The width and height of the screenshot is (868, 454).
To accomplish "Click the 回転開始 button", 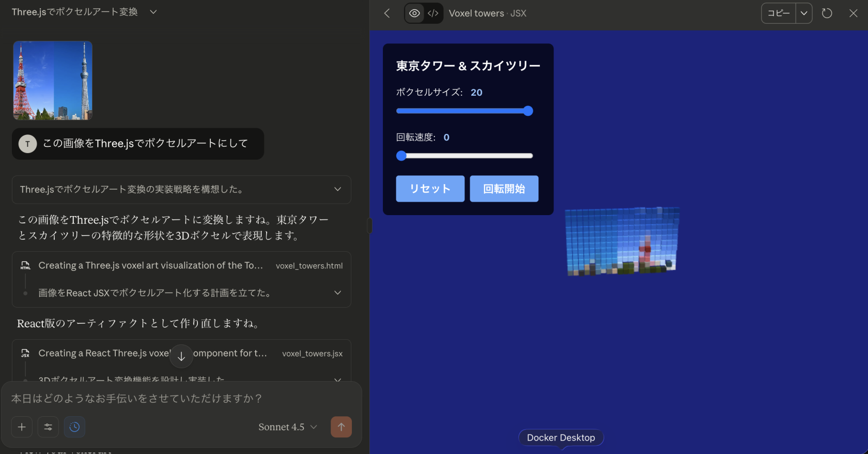I will pos(504,189).
